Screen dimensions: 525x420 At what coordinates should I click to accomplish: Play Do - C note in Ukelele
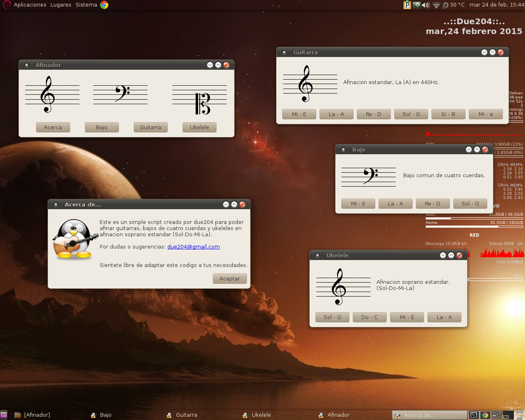coord(370,317)
